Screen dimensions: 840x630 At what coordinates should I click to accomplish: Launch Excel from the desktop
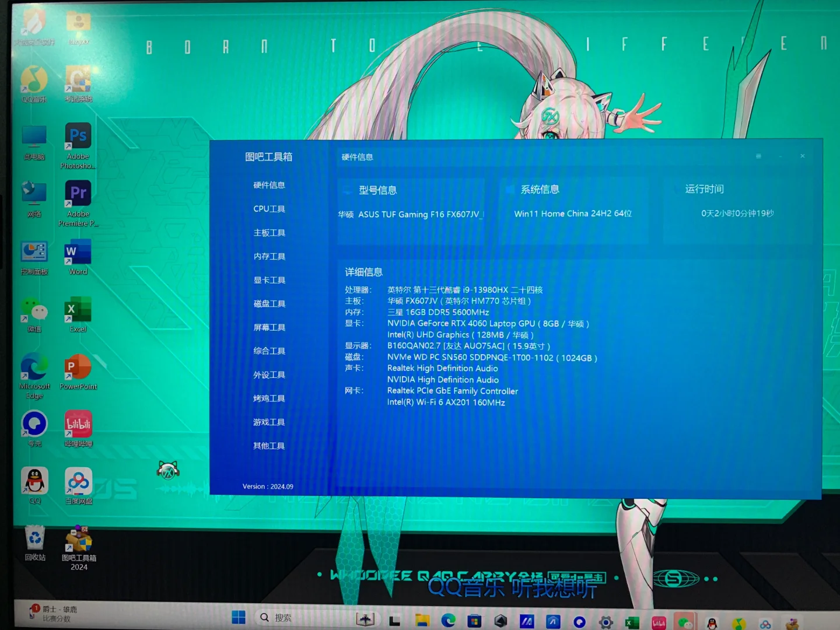click(x=78, y=311)
